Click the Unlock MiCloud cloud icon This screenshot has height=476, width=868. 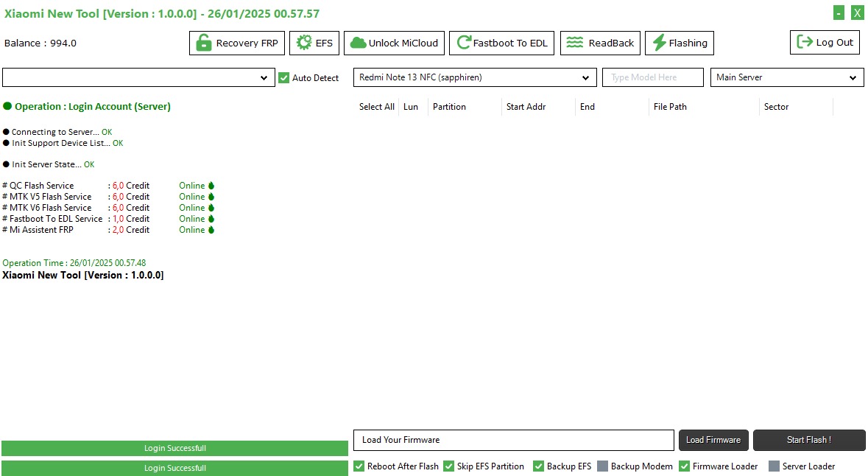pyautogui.click(x=358, y=43)
